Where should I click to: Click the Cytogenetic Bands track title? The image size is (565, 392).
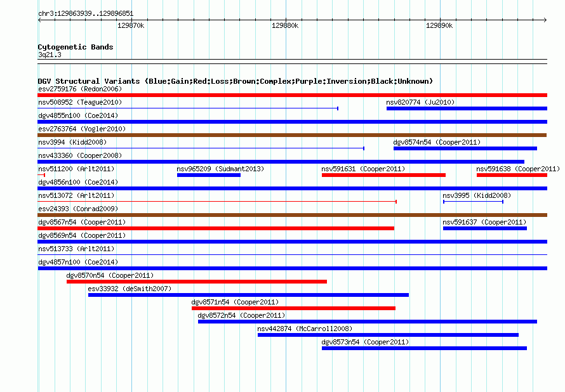pos(76,47)
